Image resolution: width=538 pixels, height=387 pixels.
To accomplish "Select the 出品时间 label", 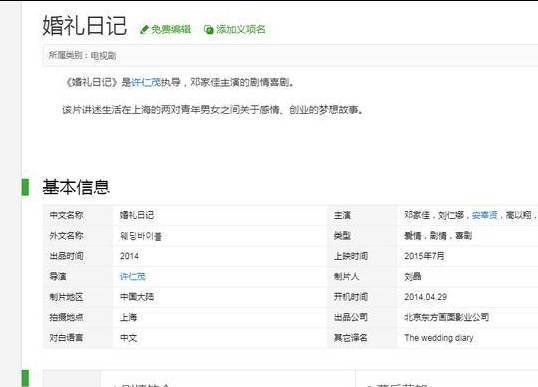I will click(x=66, y=256).
